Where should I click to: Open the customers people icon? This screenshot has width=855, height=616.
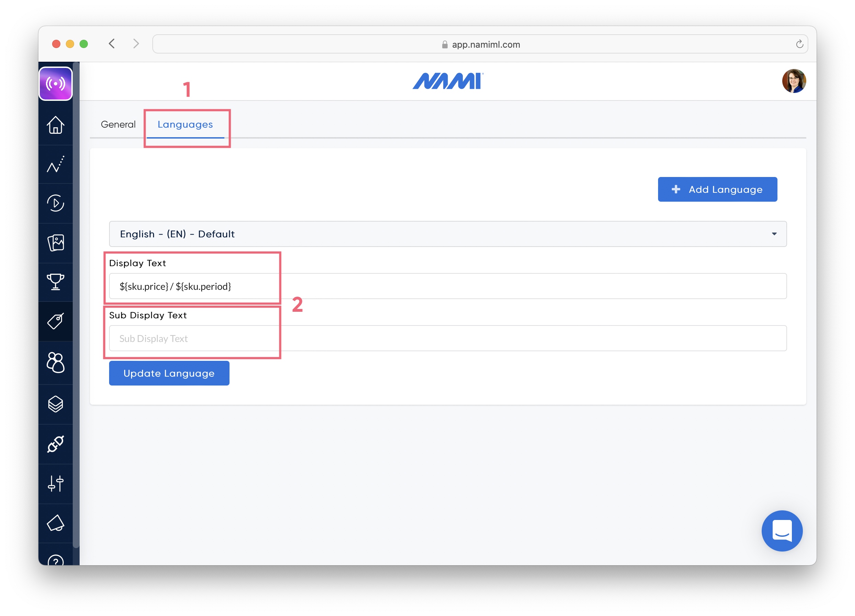tap(56, 362)
